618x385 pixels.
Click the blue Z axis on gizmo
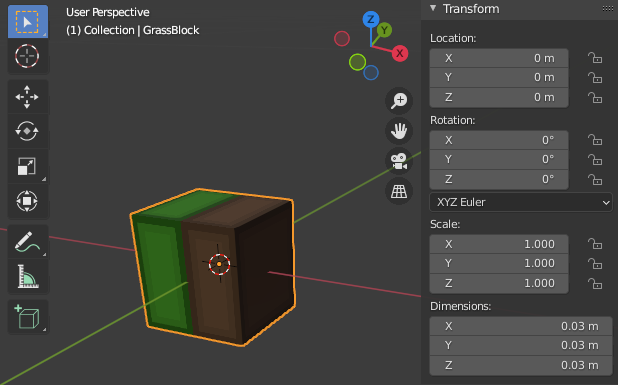370,19
